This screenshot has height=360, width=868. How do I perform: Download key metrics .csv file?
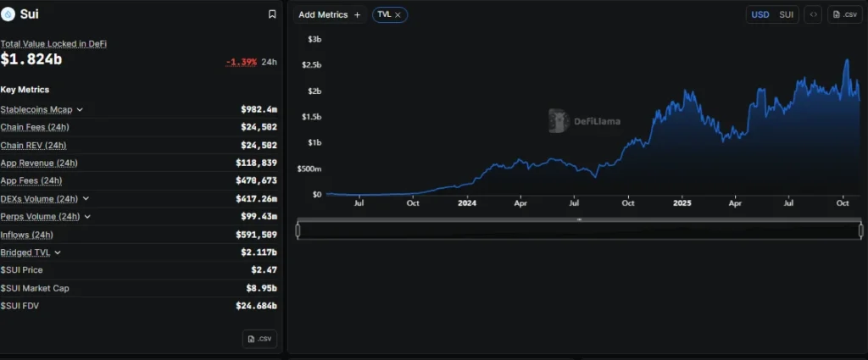click(x=259, y=339)
